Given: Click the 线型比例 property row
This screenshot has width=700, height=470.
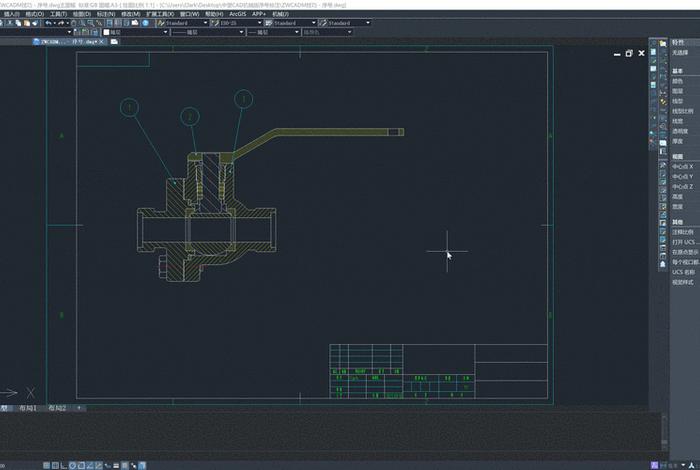Looking at the screenshot, I should 685,111.
